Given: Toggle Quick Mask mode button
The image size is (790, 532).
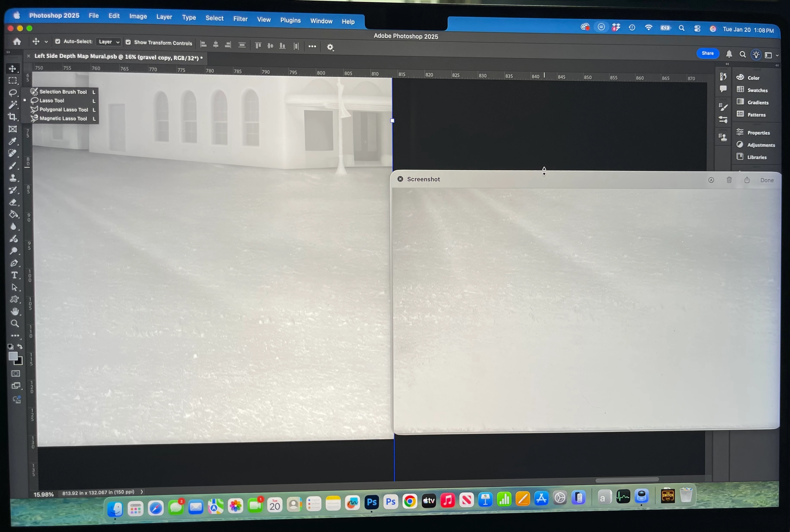Looking at the screenshot, I should point(16,373).
